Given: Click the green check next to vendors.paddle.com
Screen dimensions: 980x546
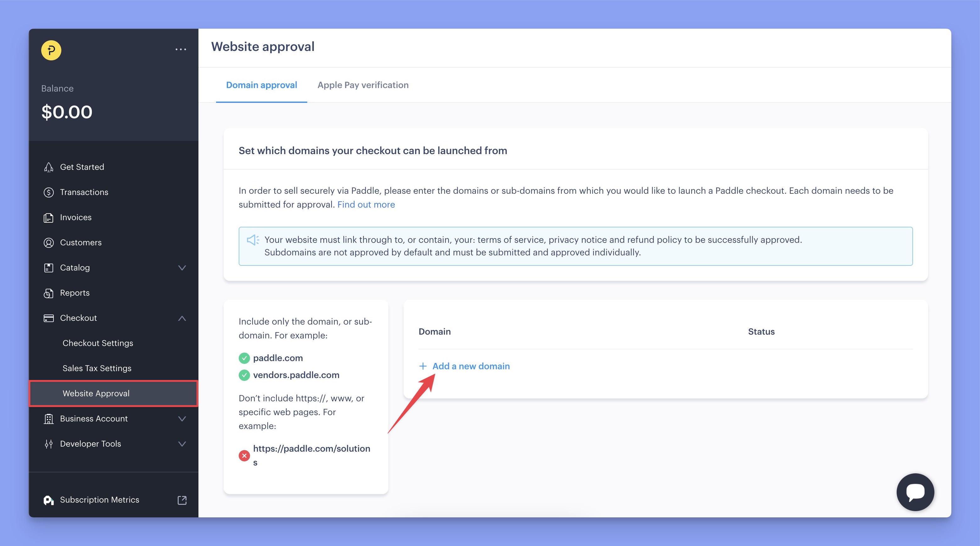Looking at the screenshot, I should (244, 375).
